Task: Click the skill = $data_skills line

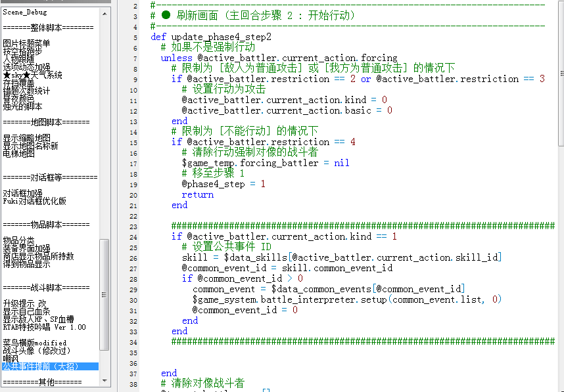Action: [x=342, y=257]
